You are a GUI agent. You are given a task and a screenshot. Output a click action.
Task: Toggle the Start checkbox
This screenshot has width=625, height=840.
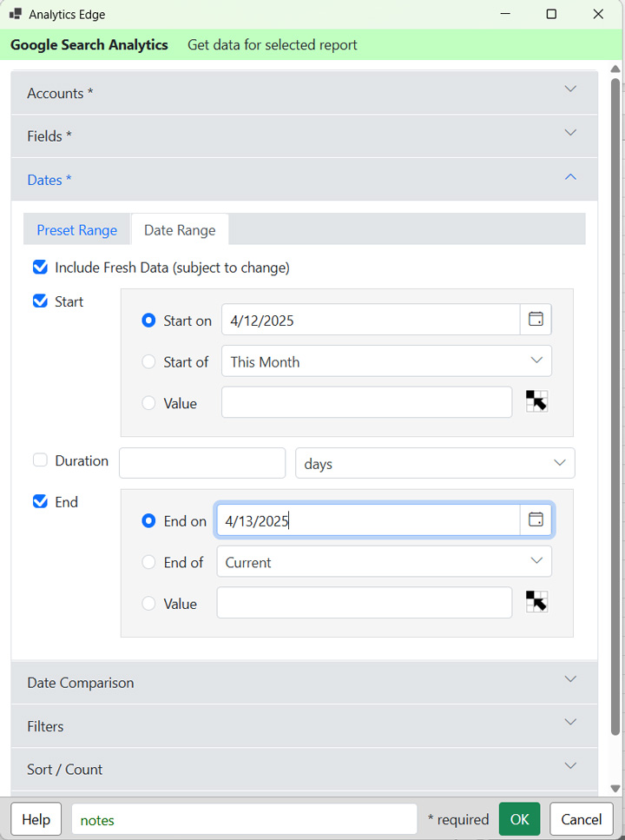tap(40, 301)
